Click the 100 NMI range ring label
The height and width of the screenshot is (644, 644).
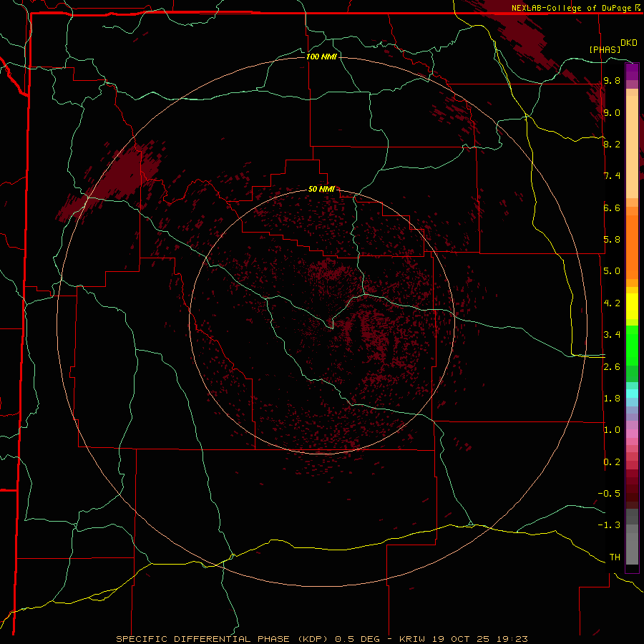[321, 57]
